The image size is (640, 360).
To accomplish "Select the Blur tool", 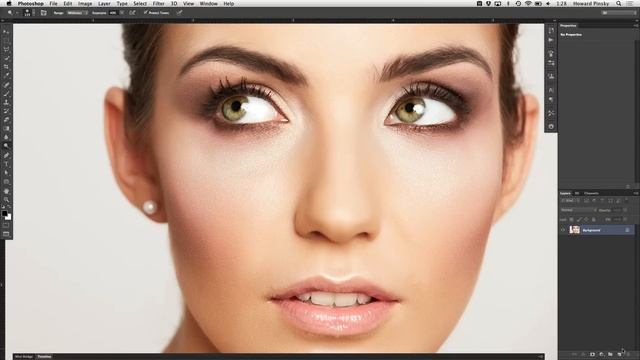I will click(x=6, y=137).
